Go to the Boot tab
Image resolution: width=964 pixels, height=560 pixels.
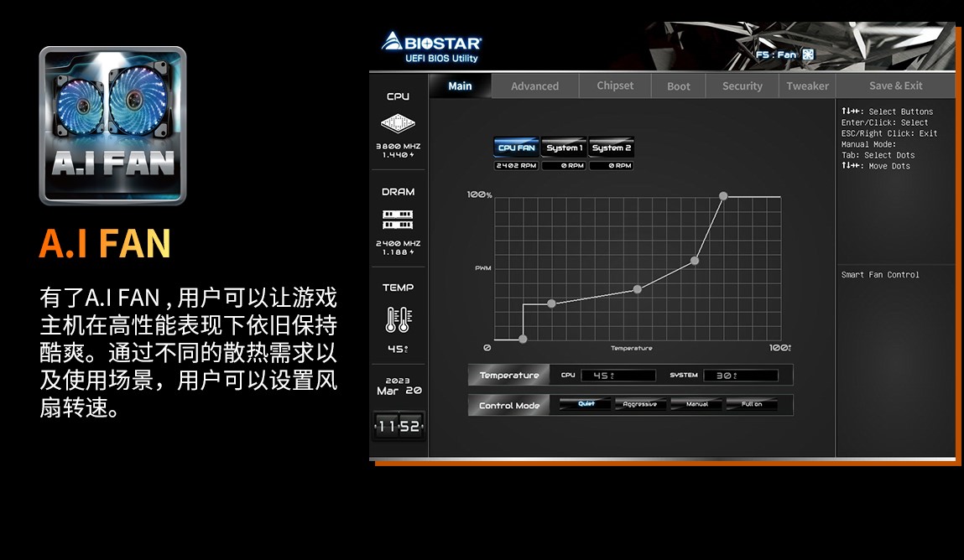[679, 86]
